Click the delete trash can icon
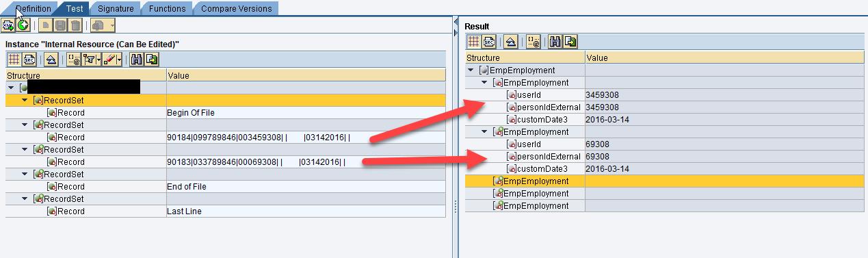This screenshot has width=868, height=258. 75,25
